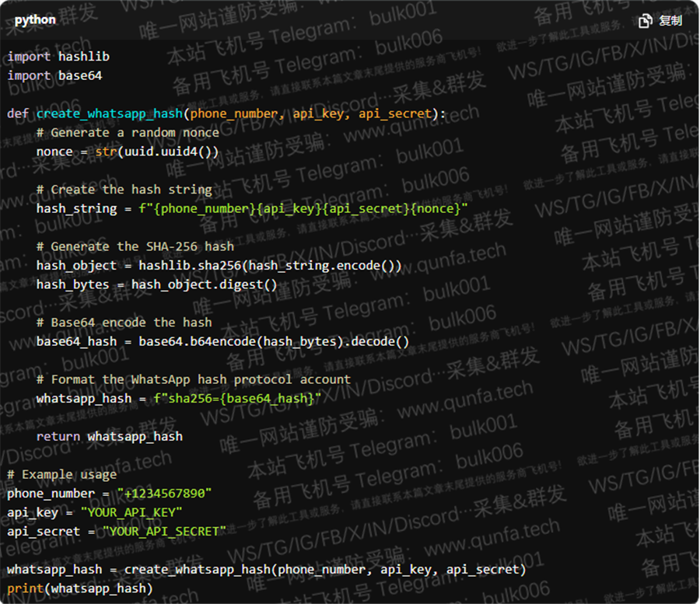Image resolution: width=700 pixels, height=604 pixels.
Task: Click the "nonce = str(uuid.uuid4())" line
Action: click(128, 152)
